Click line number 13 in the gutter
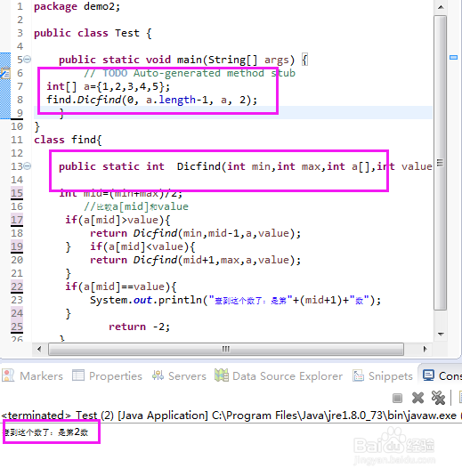Viewport: 462px width, 476px height. (x=17, y=166)
